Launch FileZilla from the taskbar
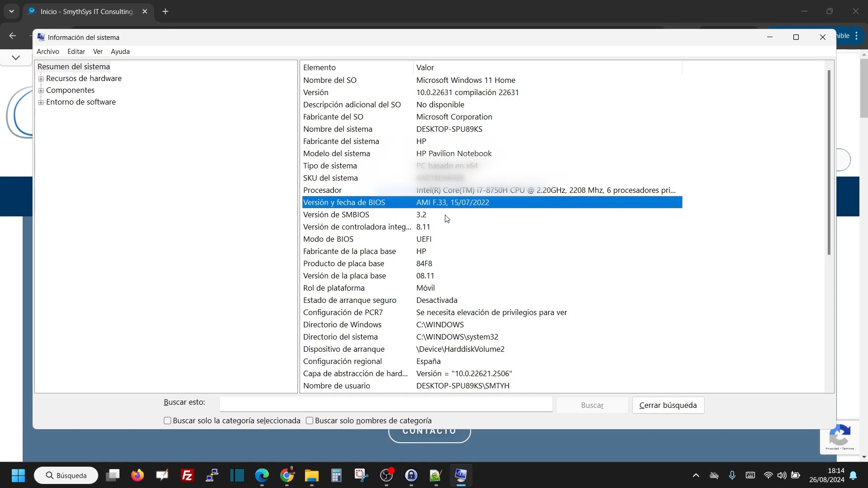The height and width of the screenshot is (488, 868). 187,475
